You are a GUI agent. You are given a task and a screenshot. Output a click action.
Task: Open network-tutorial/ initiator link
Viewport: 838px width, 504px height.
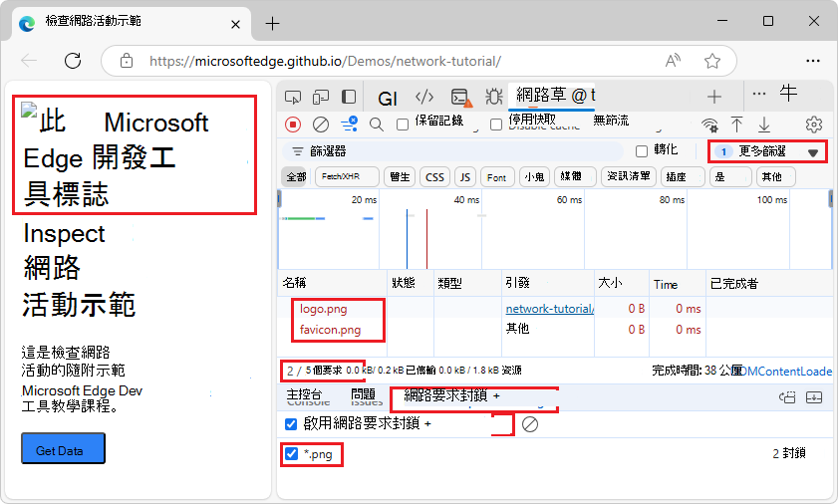click(x=549, y=309)
